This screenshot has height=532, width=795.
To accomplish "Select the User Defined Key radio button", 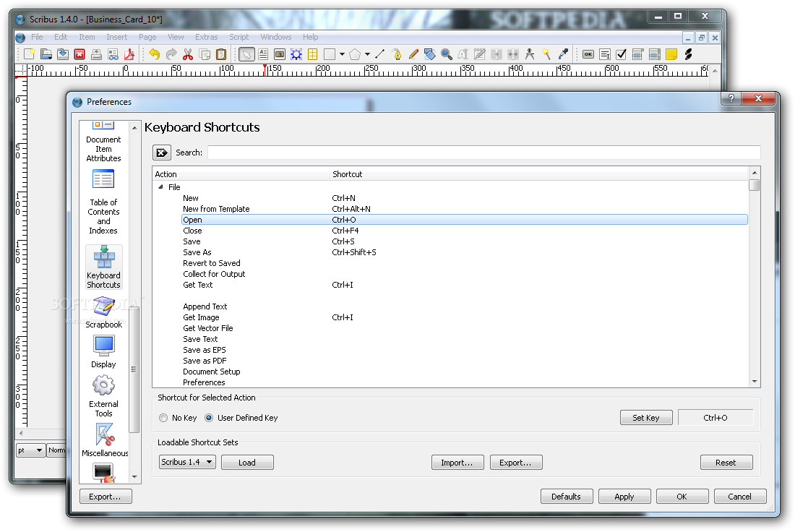I will pyautogui.click(x=209, y=418).
